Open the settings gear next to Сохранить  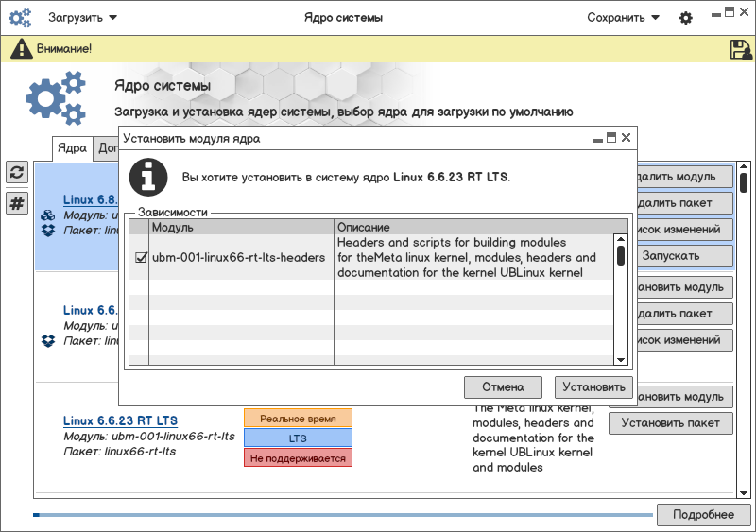tap(686, 18)
